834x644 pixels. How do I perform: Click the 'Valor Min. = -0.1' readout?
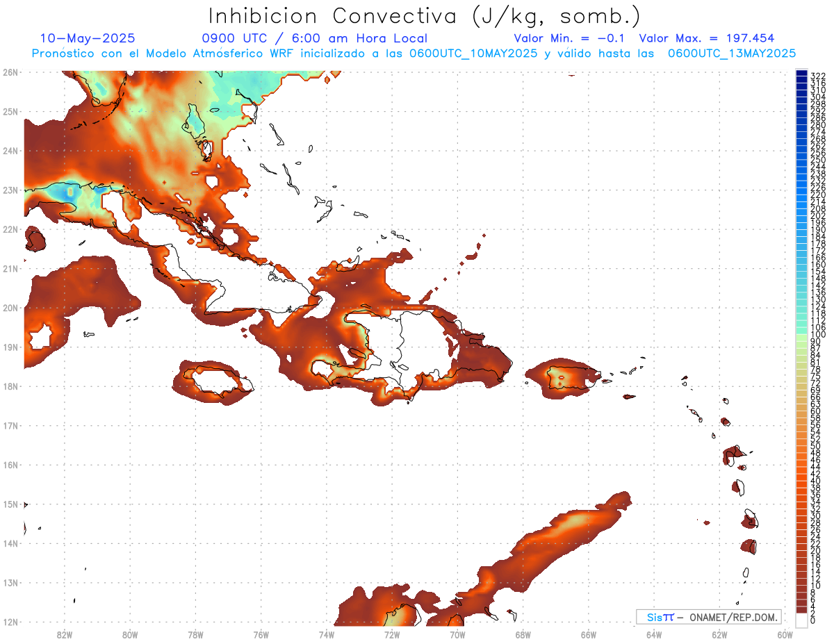pos(569,38)
